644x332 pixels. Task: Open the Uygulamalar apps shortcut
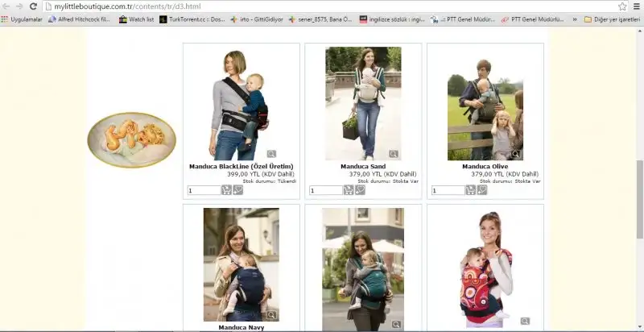[x=22, y=19]
